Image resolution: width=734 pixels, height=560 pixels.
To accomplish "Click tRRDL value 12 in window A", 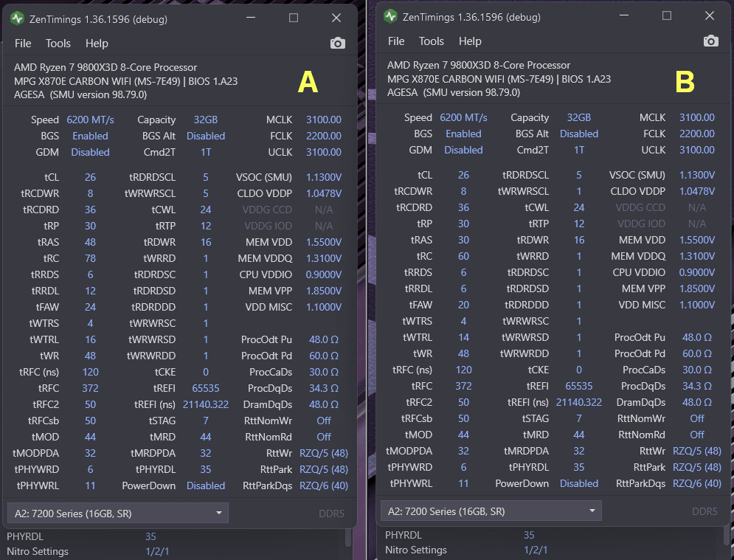I will (x=90, y=291).
